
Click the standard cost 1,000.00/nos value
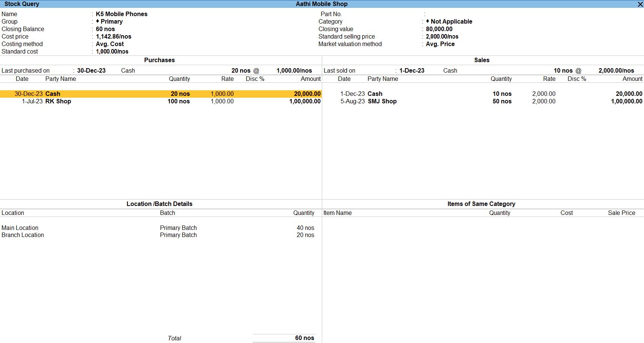pyautogui.click(x=112, y=51)
